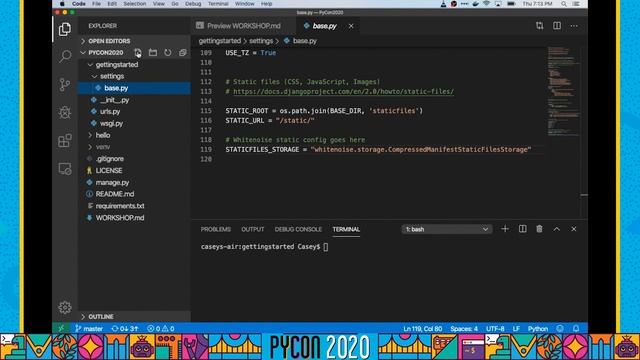The height and width of the screenshot is (360, 640).
Task: Click the errors and warnings count
Action: (161, 329)
